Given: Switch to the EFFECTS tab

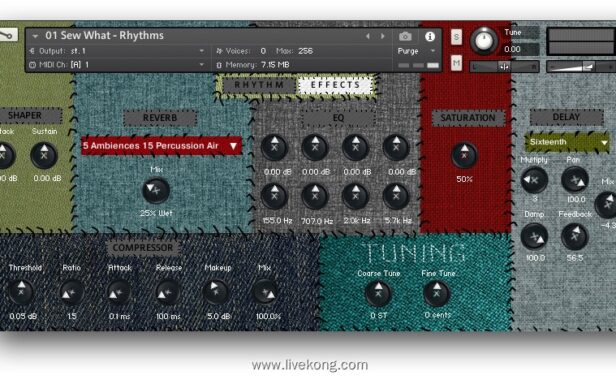Looking at the screenshot, I should tap(335, 85).
